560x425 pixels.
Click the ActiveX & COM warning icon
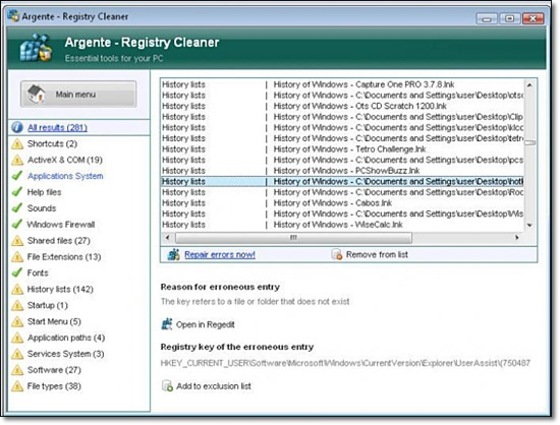coord(17,160)
